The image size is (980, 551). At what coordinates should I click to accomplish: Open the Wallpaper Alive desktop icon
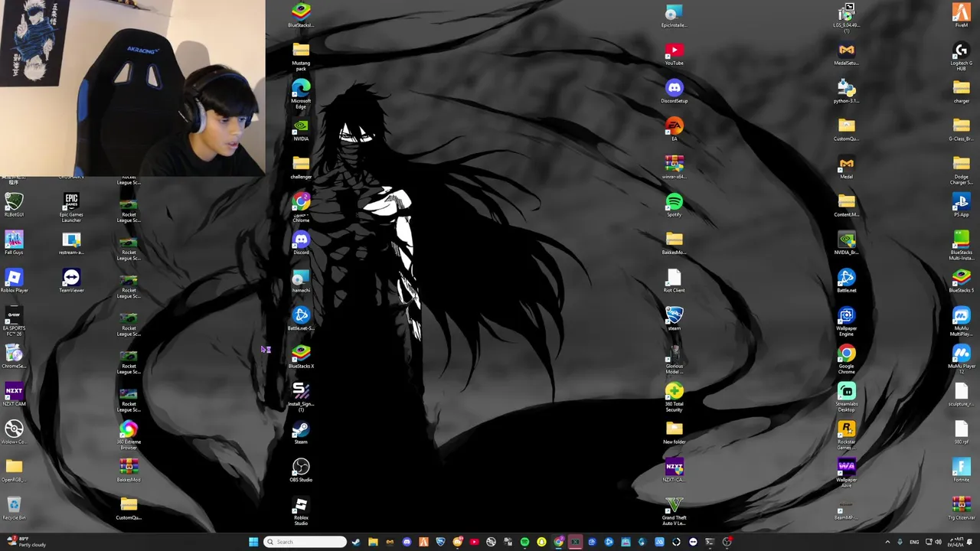(x=846, y=472)
